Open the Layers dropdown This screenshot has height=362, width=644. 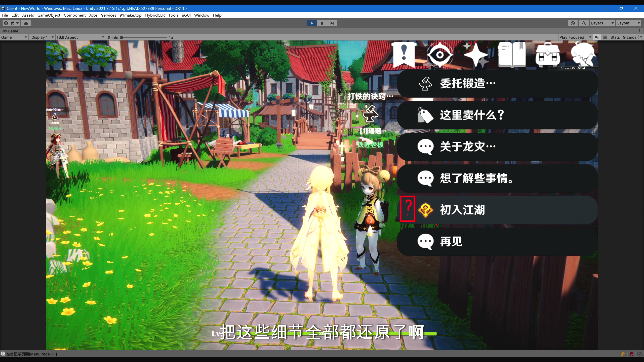602,23
